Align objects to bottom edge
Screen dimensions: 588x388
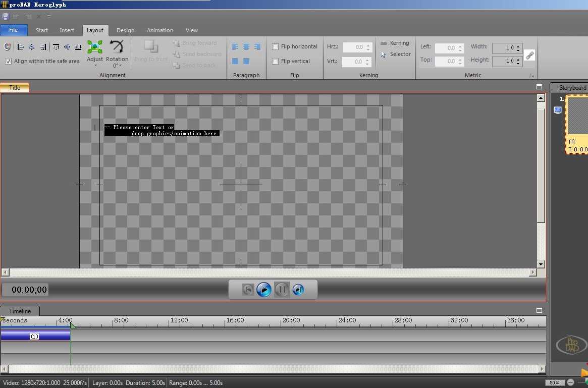[78, 47]
